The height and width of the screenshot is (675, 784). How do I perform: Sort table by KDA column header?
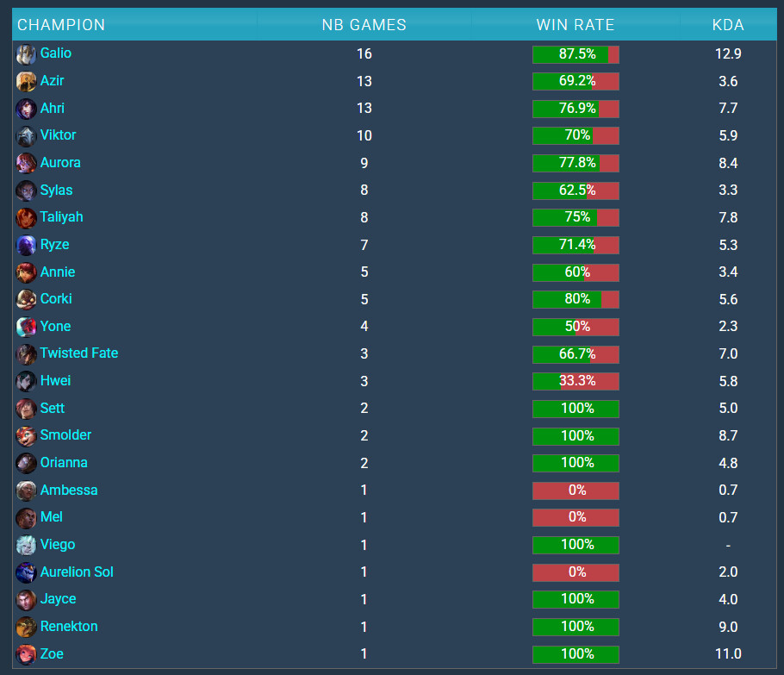728,25
